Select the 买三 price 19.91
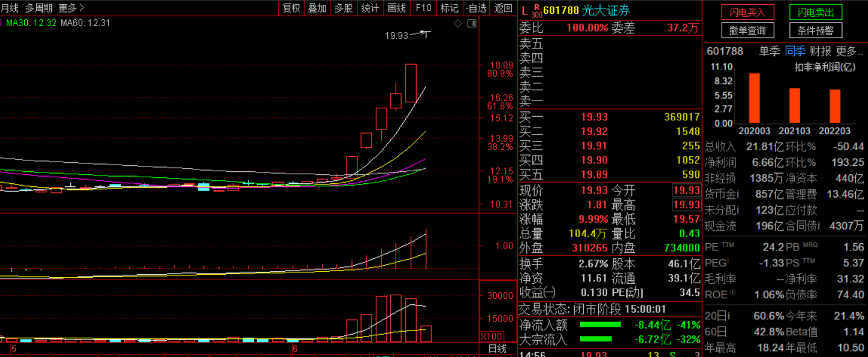Screen dimensions: 868x357 coord(594,146)
